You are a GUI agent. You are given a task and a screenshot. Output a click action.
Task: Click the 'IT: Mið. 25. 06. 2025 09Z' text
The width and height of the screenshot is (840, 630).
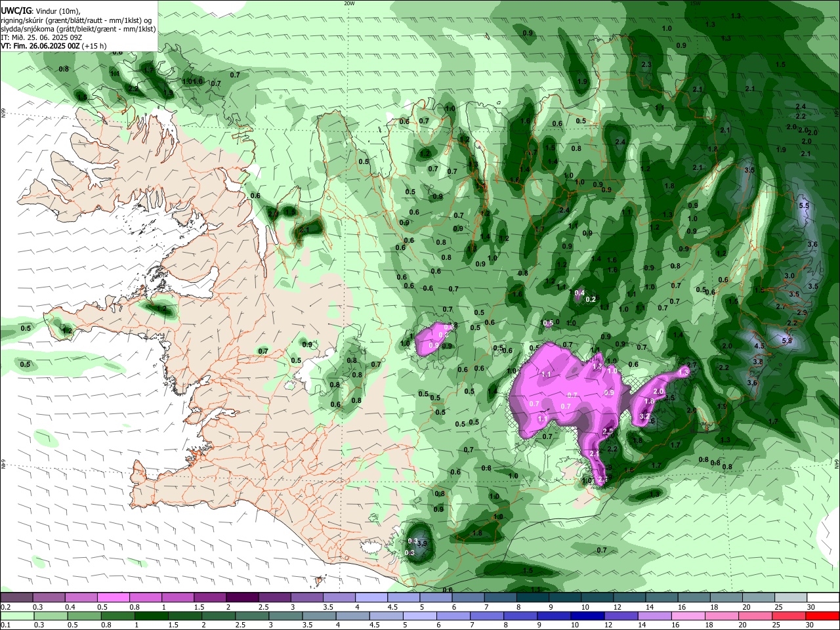pyautogui.click(x=40, y=37)
